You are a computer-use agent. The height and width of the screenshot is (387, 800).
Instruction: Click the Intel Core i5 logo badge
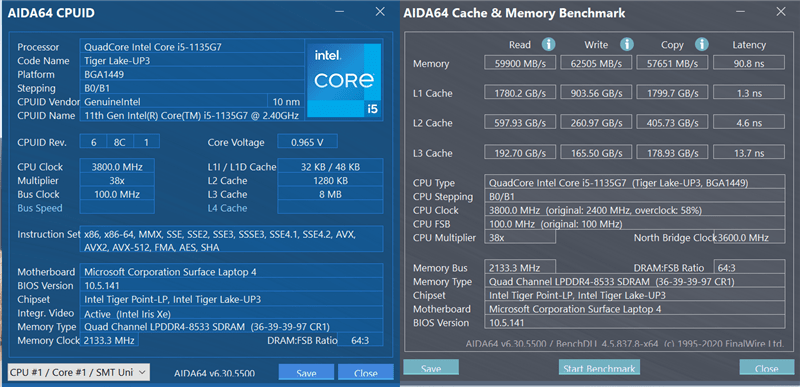344,80
